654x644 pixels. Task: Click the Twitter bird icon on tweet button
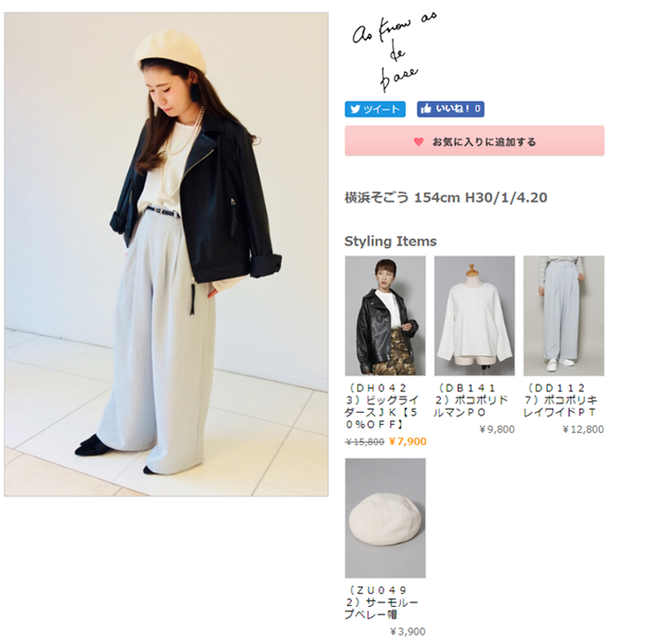pos(355,110)
